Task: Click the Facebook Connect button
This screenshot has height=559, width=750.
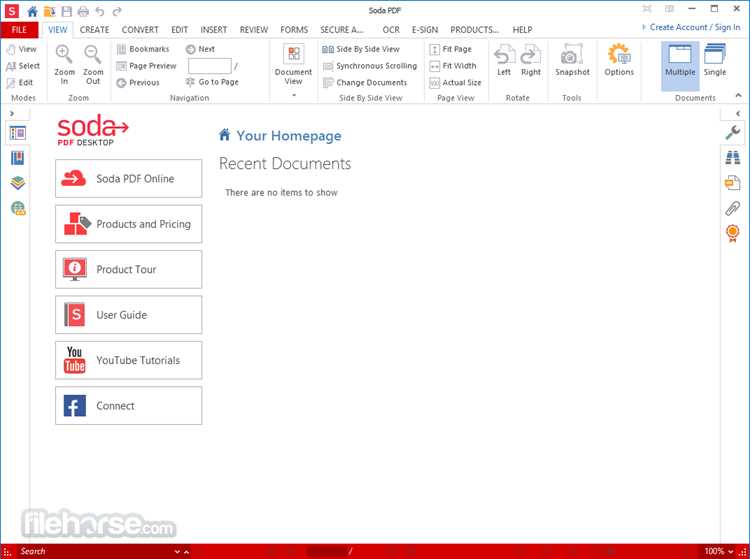Action: (x=129, y=406)
